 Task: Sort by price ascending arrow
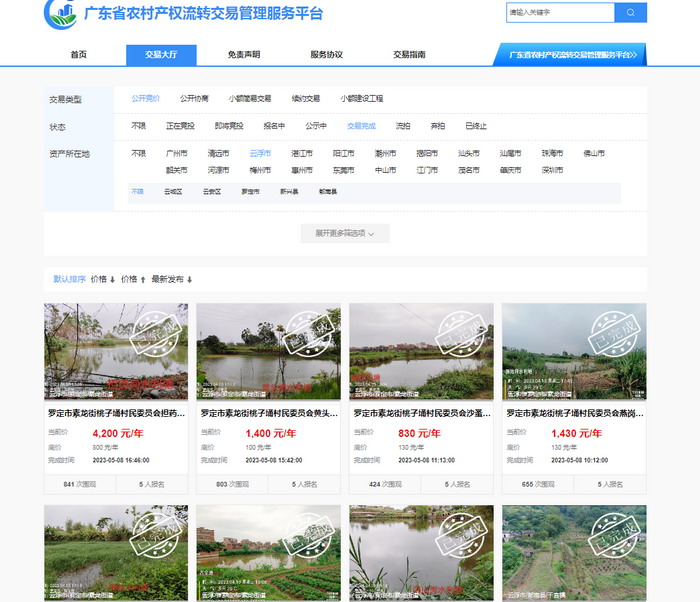point(133,280)
